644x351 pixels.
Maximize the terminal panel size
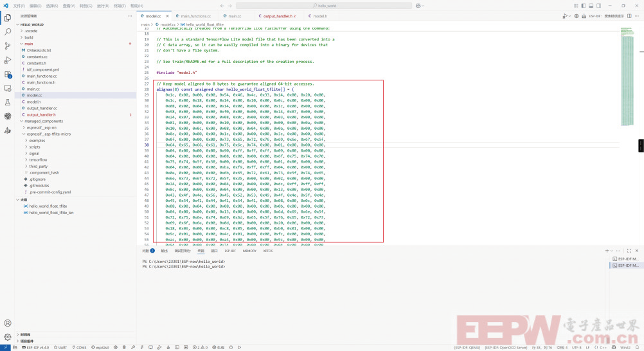coord(629,251)
